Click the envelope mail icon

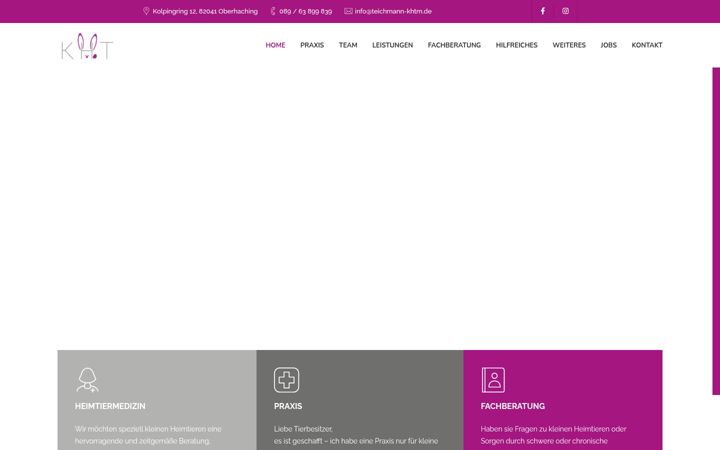click(349, 11)
